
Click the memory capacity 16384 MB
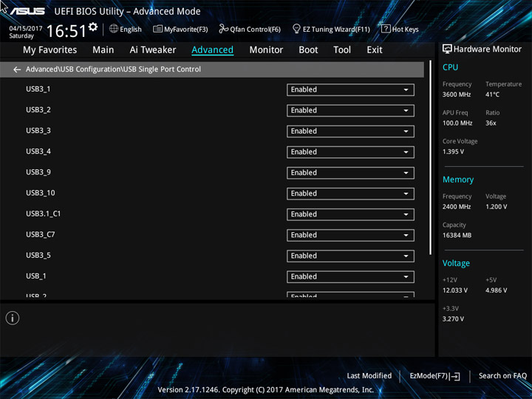coord(457,235)
